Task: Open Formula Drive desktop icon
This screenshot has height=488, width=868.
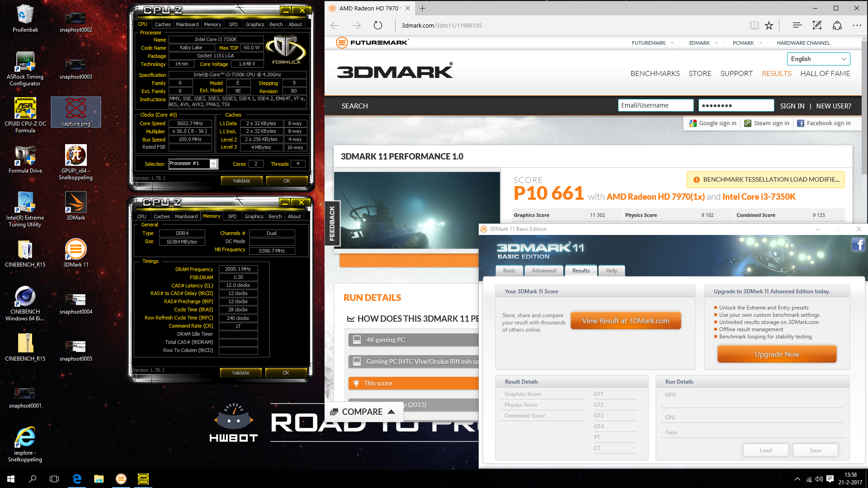Action: coord(25,160)
